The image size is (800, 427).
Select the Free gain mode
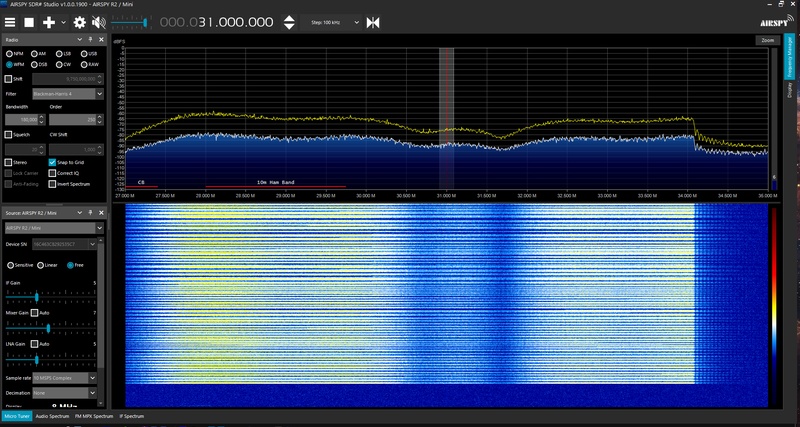point(75,265)
